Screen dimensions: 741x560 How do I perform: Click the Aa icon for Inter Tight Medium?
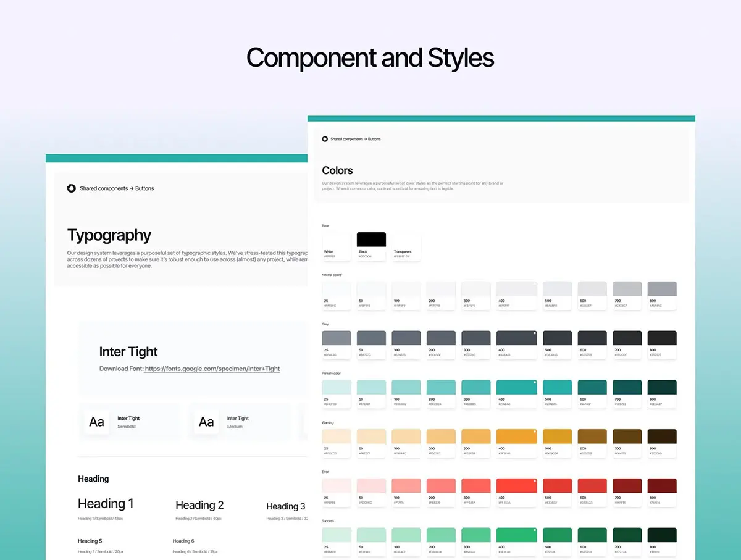tap(206, 422)
